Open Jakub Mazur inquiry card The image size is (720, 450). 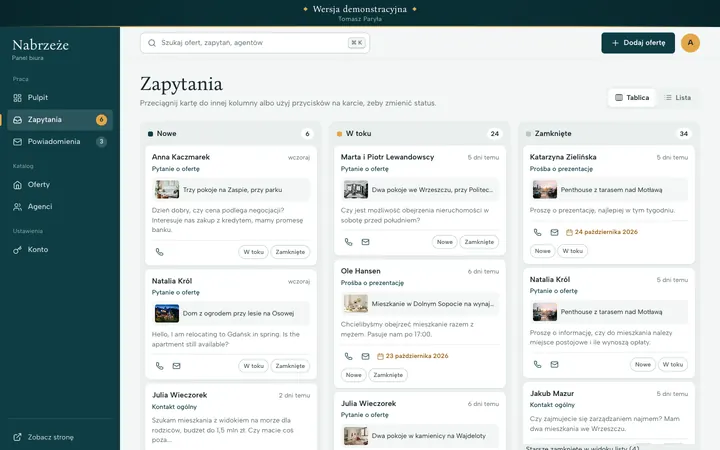click(x=609, y=413)
